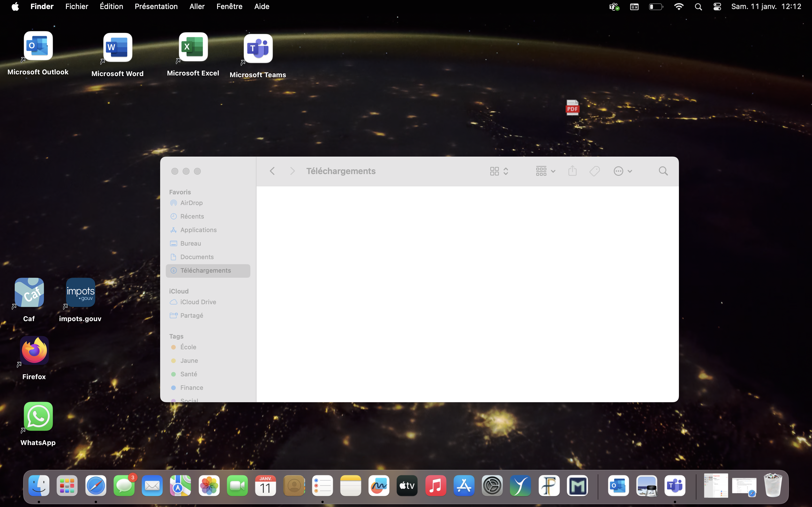Expand the group-by options dropdown
This screenshot has height=507, width=812.
(545, 171)
